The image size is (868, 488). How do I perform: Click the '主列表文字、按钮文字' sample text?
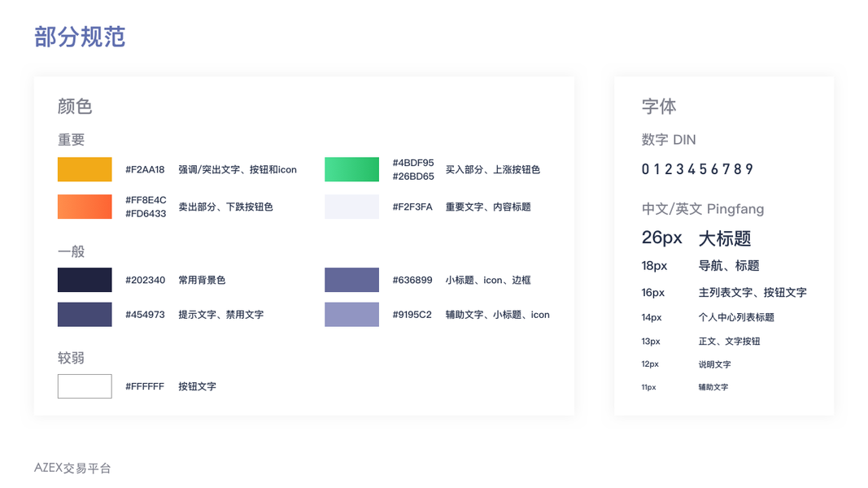(x=752, y=292)
